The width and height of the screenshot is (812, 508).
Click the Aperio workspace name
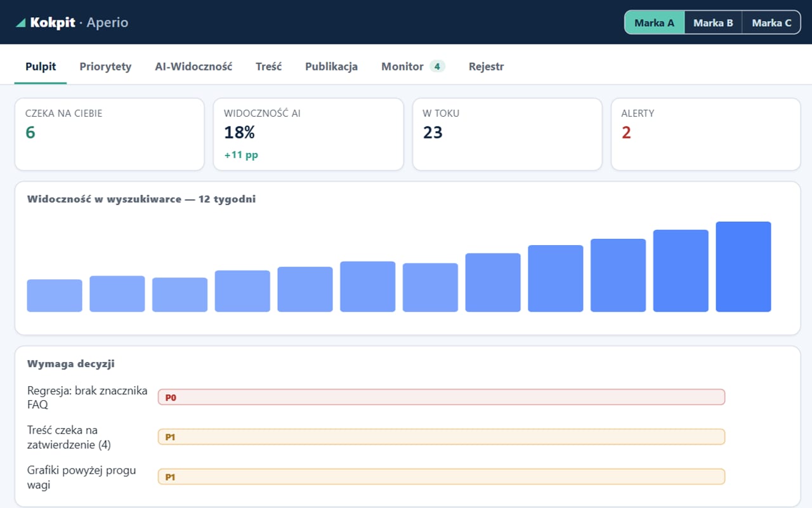(107, 23)
